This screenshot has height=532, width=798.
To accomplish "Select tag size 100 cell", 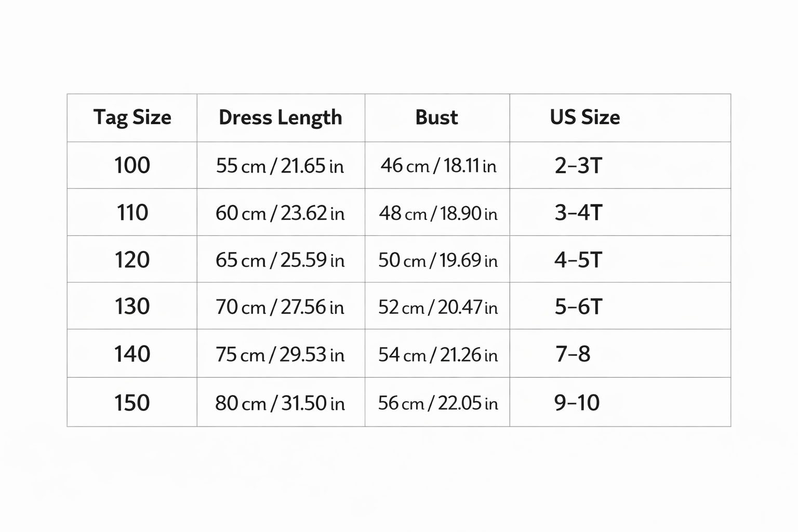I will click(132, 166).
